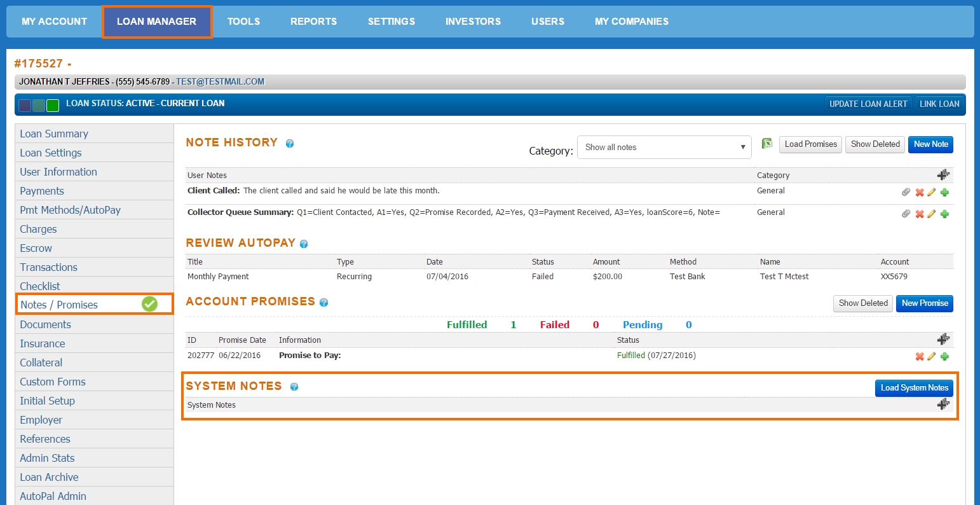Edit promise 202777 with the pencil icon
The width and height of the screenshot is (980, 505).
pos(932,357)
